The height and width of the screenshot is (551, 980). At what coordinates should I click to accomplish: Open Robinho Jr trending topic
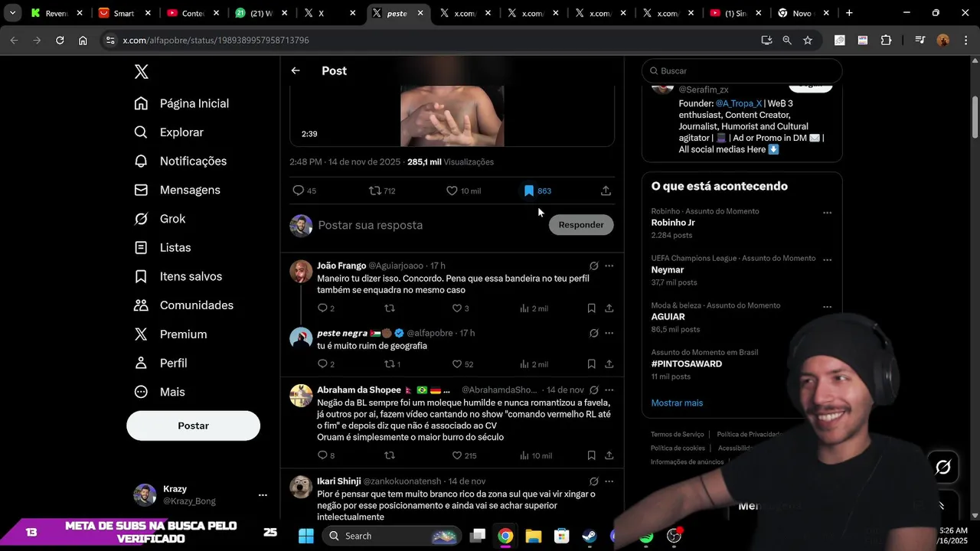(x=673, y=223)
